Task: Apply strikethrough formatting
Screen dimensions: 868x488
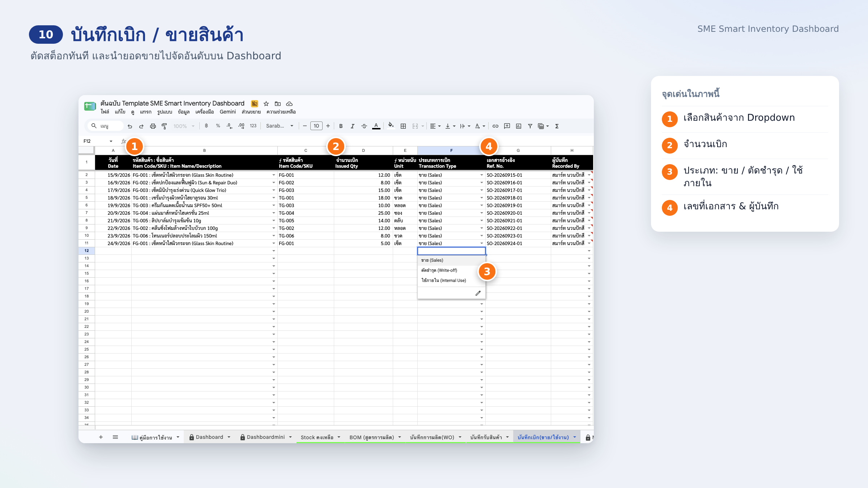Action: point(364,126)
